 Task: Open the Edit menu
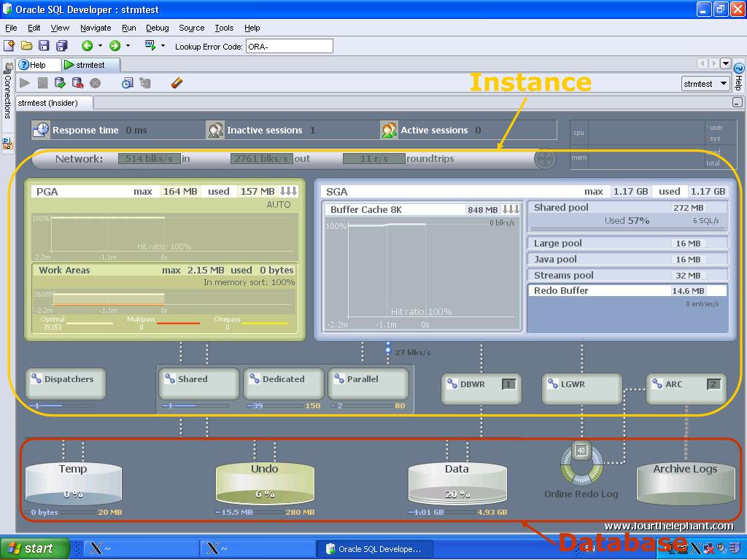tap(34, 28)
